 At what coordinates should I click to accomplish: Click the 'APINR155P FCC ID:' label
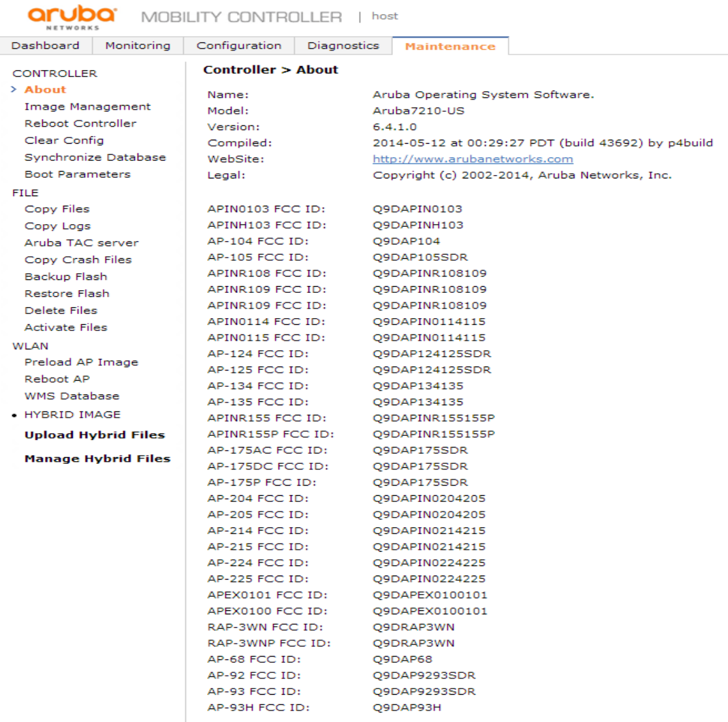coord(270,434)
